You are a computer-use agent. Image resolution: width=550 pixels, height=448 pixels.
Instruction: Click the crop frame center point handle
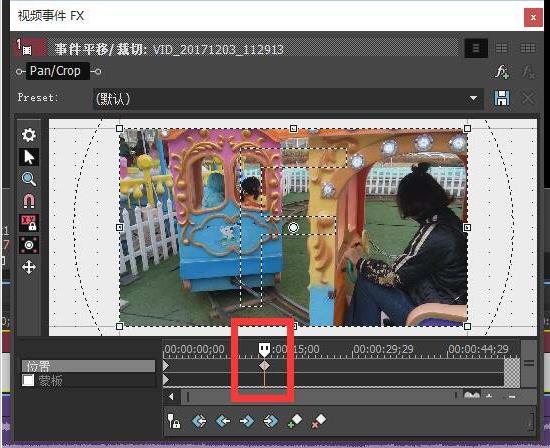pos(293,228)
